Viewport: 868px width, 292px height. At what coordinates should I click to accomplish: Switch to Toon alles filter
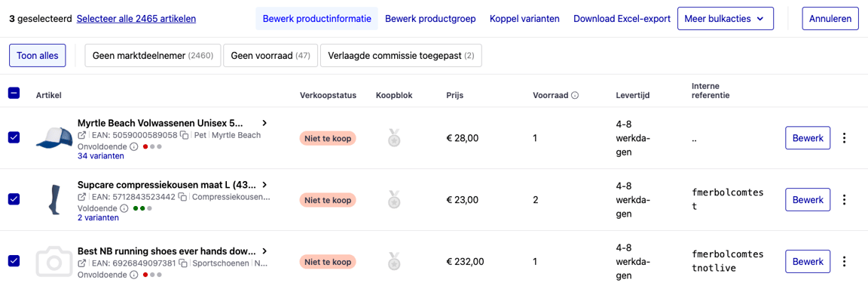coord(38,55)
